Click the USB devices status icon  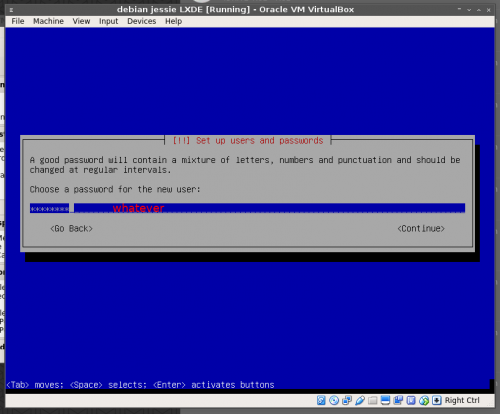tap(360, 400)
